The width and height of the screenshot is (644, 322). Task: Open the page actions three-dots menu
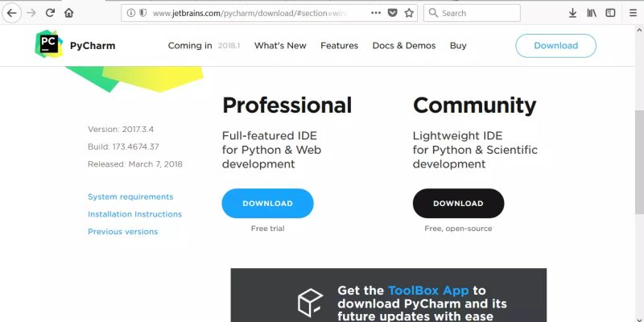click(x=376, y=13)
